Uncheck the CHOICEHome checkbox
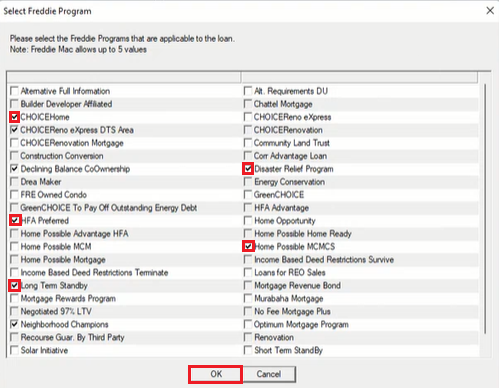This screenshot has height=388, width=499. (14, 117)
